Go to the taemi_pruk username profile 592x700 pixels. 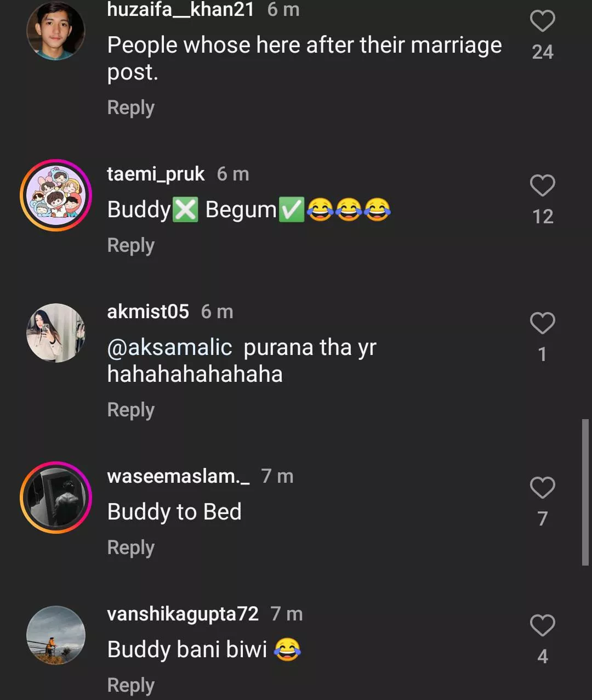click(156, 174)
